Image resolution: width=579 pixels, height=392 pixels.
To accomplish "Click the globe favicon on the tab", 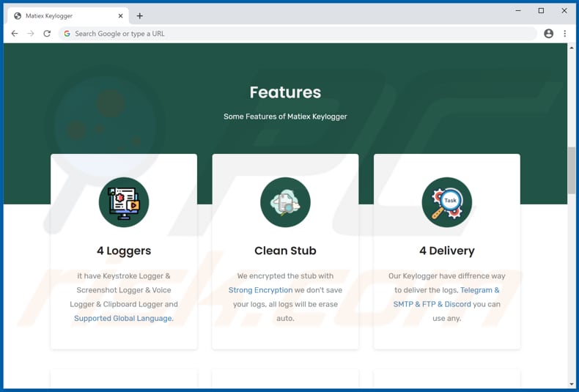I will click(x=18, y=16).
